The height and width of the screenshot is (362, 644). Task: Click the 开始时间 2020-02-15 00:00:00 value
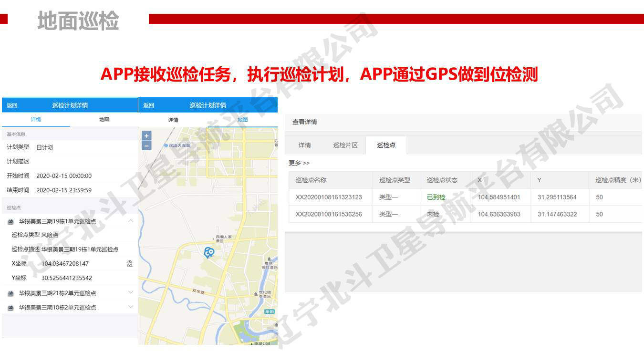64,176
